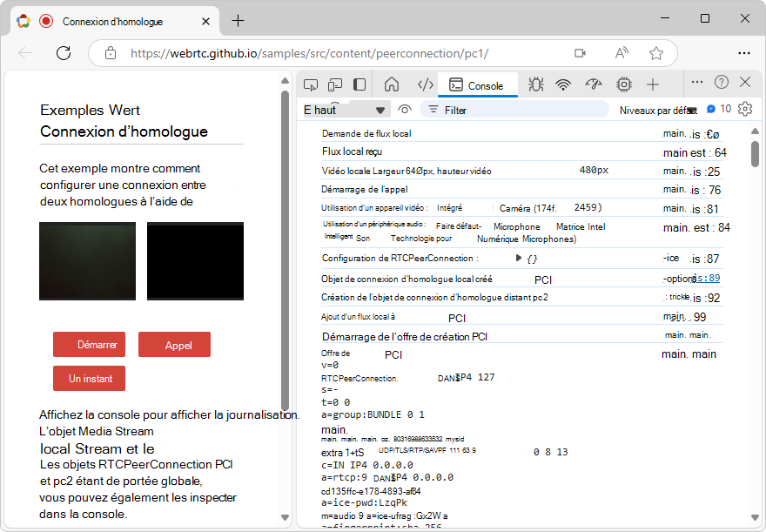Click the recording indicator on the tab
This screenshot has width=766, height=532.
(46, 21)
